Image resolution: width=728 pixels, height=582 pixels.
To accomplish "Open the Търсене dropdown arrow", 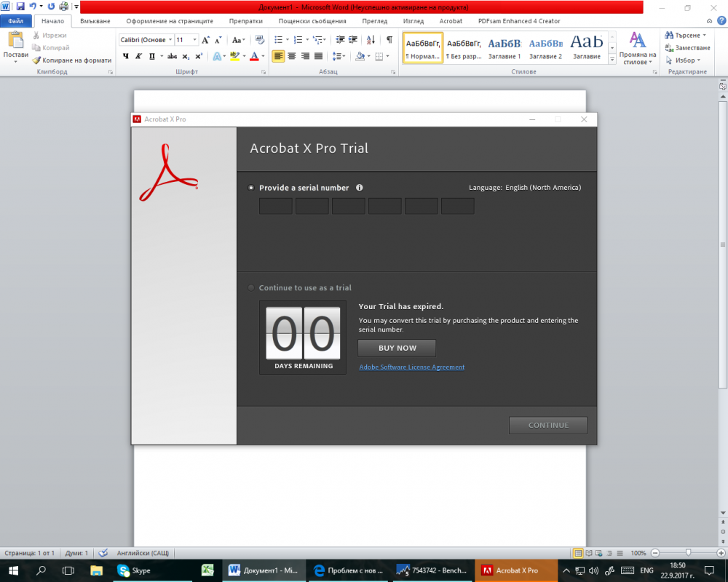I will pos(704,35).
